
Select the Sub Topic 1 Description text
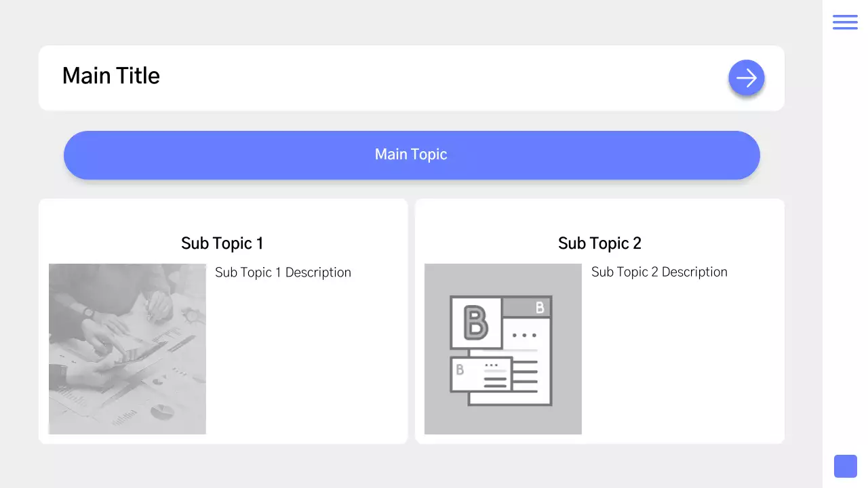click(283, 272)
